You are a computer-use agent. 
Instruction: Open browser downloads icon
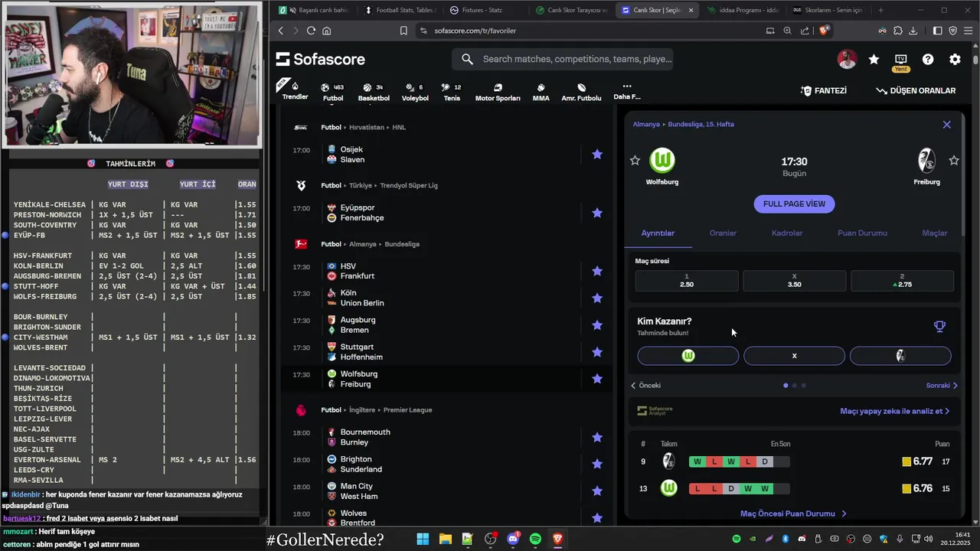[913, 31]
